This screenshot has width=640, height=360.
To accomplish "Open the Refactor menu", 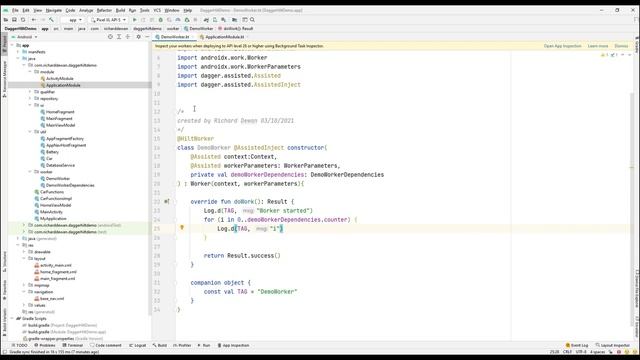I will tap(104, 10).
